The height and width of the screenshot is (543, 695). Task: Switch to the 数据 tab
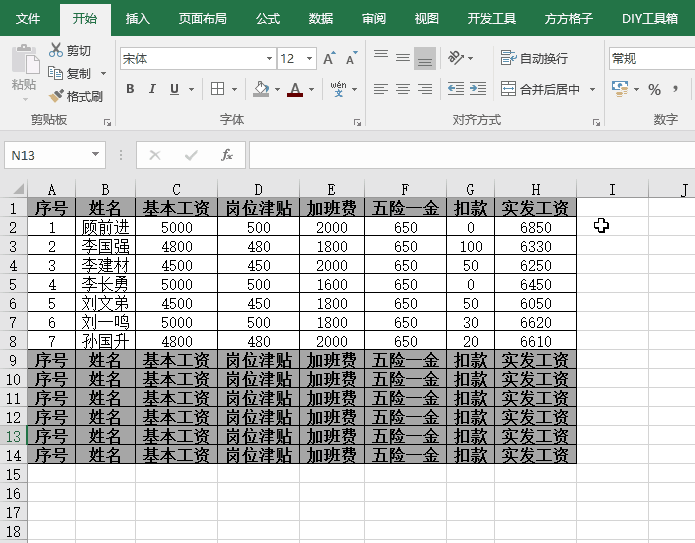(x=320, y=19)
